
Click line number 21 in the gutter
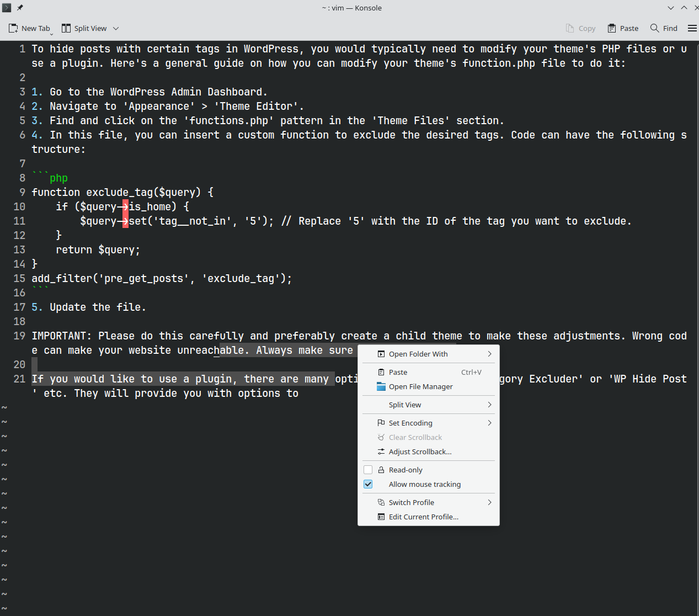point(19,379)
